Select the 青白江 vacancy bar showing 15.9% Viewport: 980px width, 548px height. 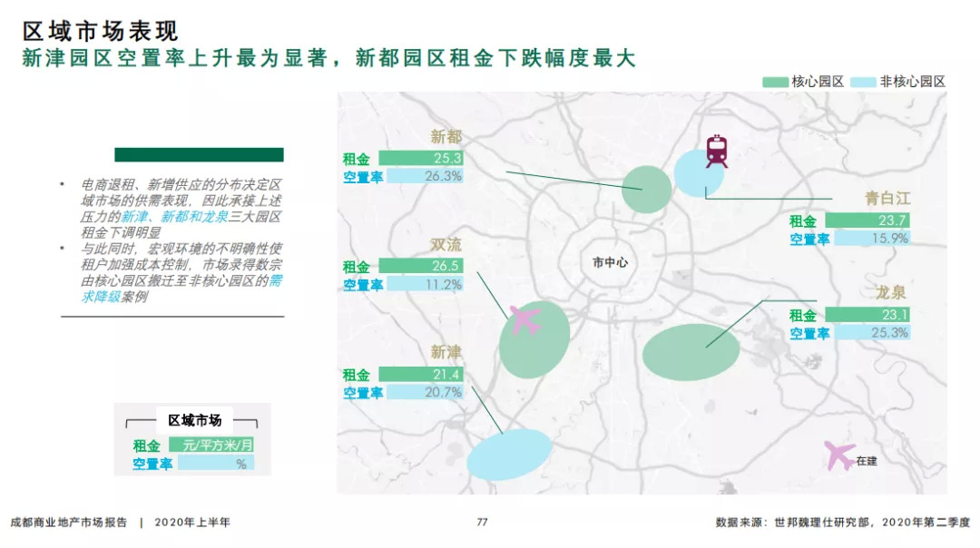[x=867, y=239]
